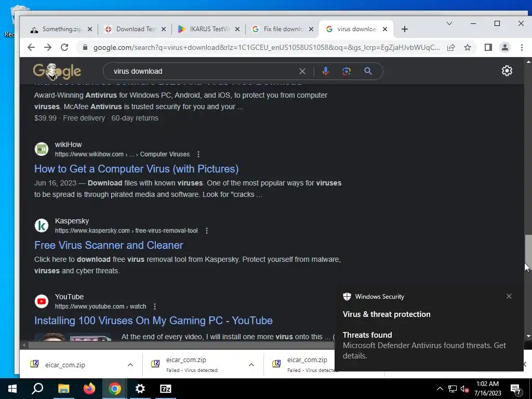Image resolution: width=532 pixels, height=399 pixels.
Task: Open How to Get a Computer Virus link
Action: pos(137,169)
